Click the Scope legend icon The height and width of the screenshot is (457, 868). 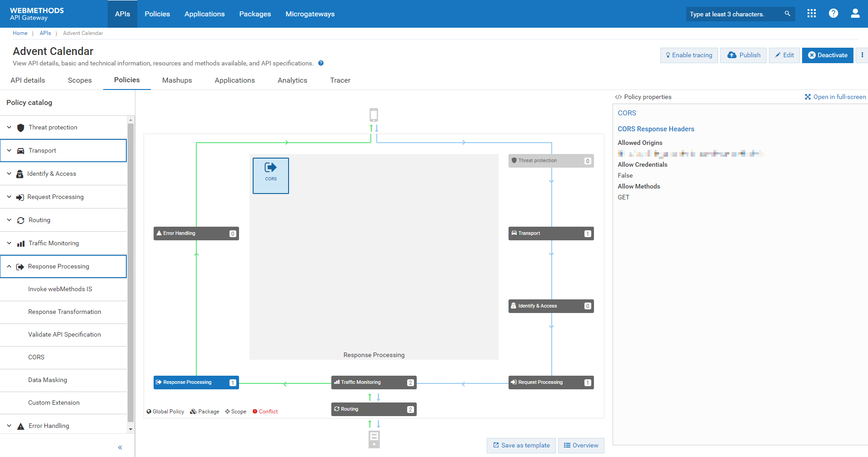[227, 412]
